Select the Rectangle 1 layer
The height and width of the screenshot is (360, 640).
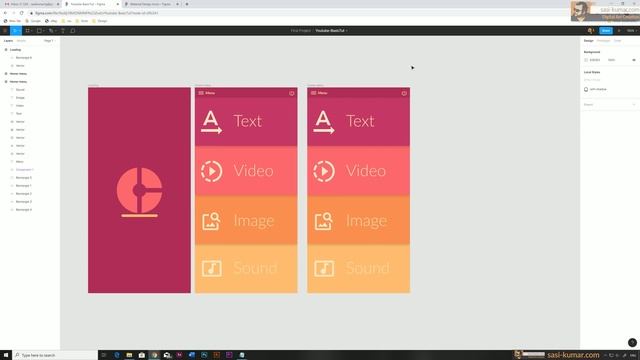(24, 186)
